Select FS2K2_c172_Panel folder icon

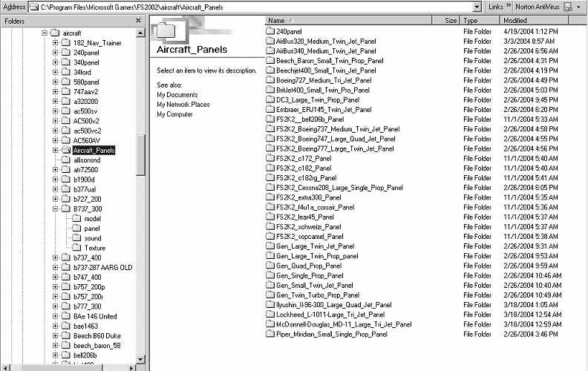pyautogui.click(x=270, y=158)
